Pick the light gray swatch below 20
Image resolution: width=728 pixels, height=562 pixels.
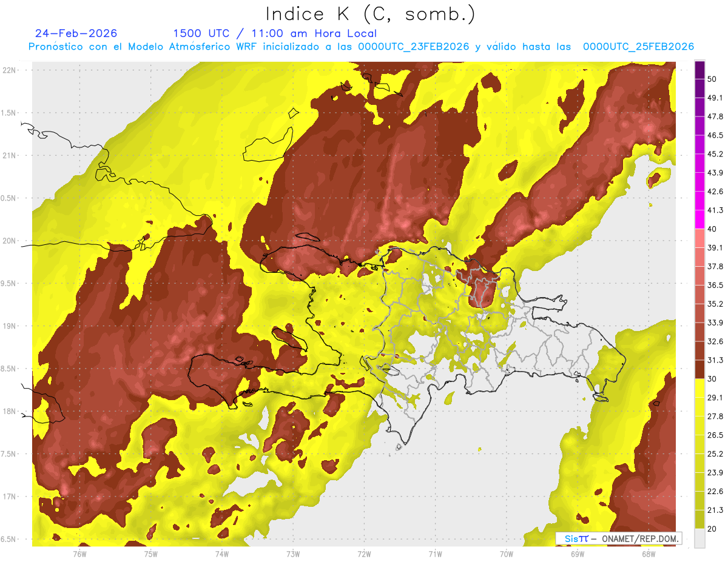pos(699,538)
